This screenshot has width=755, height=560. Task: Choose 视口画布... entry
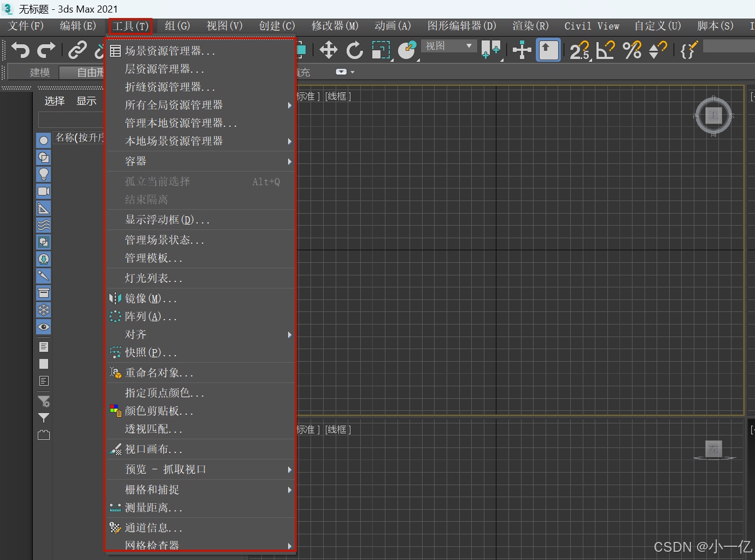click(201, 449)
